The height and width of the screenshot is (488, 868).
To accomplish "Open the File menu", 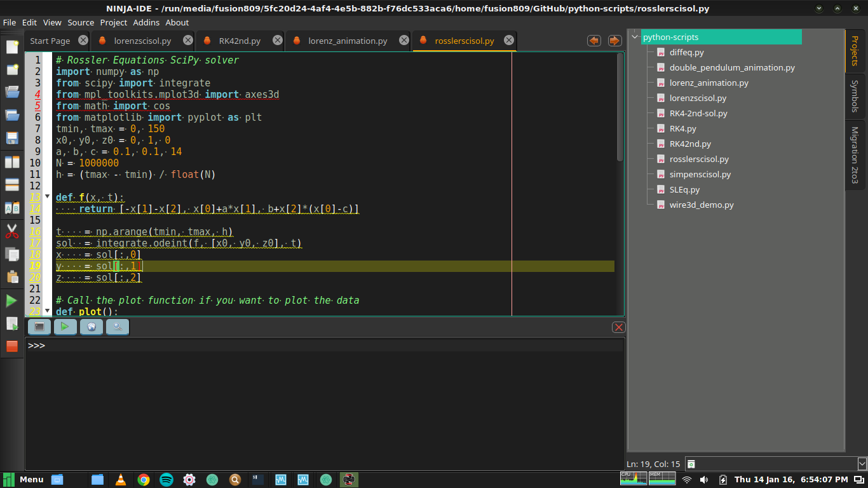I will (x=10, y=22).
